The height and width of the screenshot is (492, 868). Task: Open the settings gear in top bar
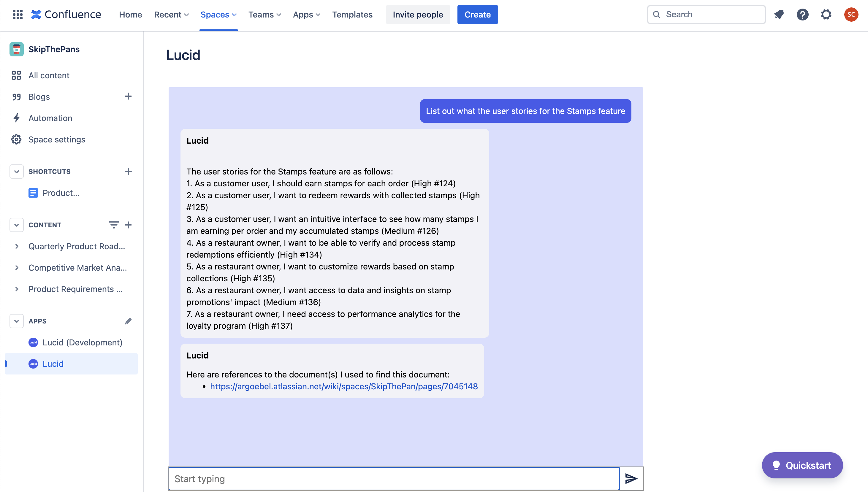(826, 15)
